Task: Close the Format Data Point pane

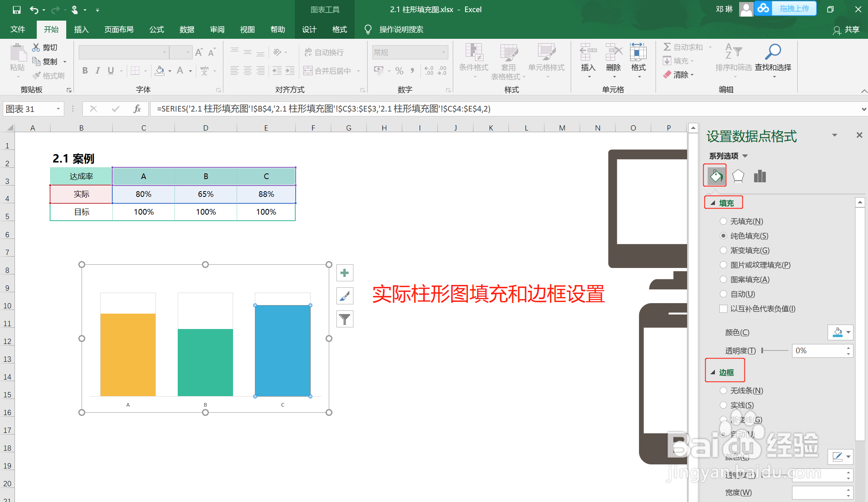Action: coord(859,135)
